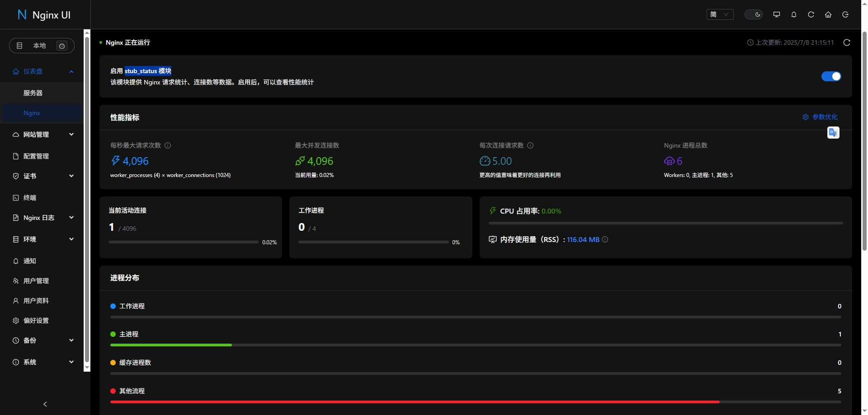The image size is (868, 415).
Task: Click the highlighted stub_status 模块 text
Action: 148,71
